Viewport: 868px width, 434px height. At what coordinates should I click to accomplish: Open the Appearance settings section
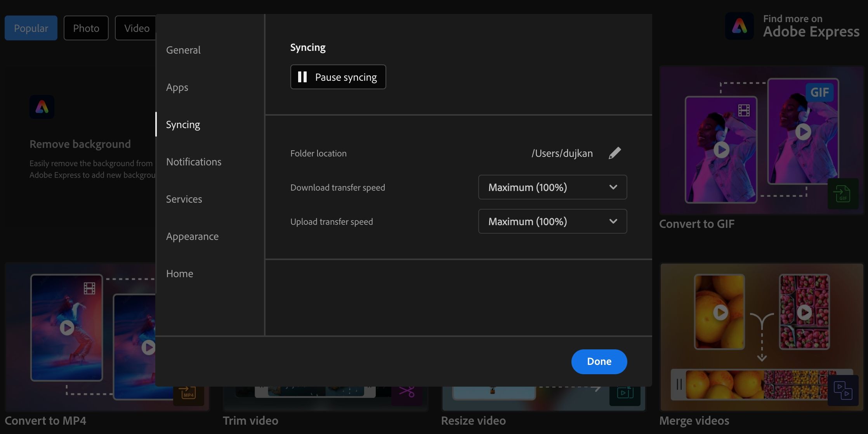coord(192,236)
